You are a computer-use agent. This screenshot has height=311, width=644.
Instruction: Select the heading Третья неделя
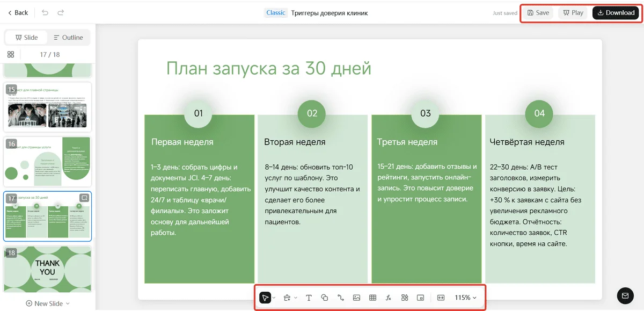[x=407, y=142]
